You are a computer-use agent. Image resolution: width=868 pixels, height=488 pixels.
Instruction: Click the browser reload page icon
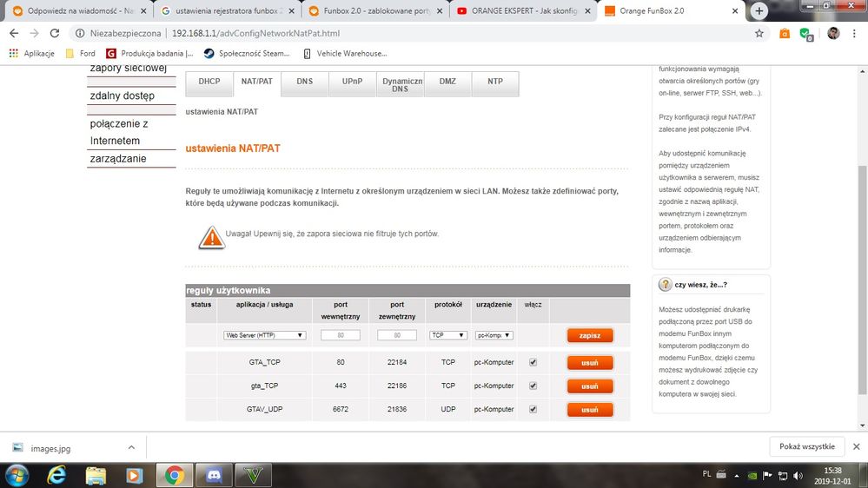point(55,33)
